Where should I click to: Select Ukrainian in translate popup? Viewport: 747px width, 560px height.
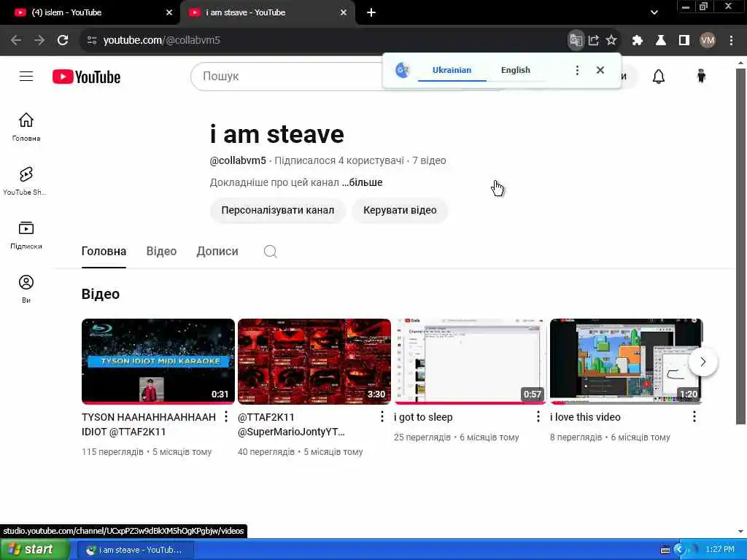tap(452, 70)
